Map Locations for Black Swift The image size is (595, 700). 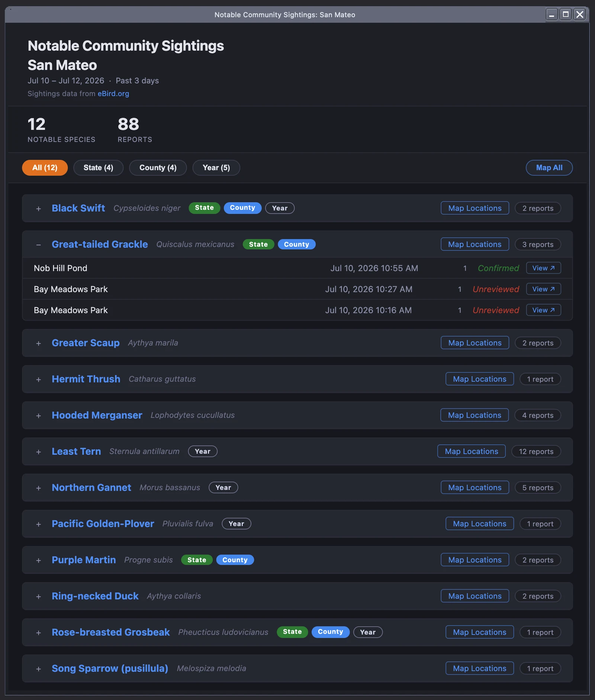click(x=475, y=208)
